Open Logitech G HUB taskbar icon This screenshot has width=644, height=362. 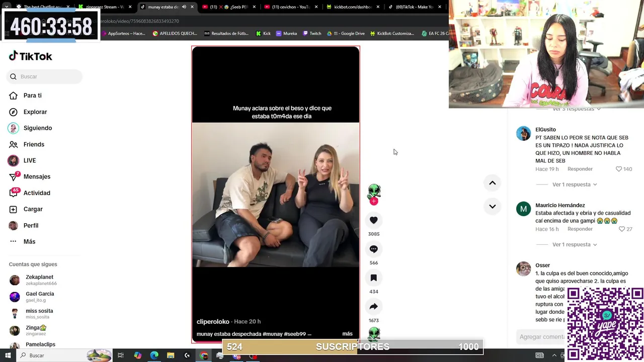[x=187, y=355]
